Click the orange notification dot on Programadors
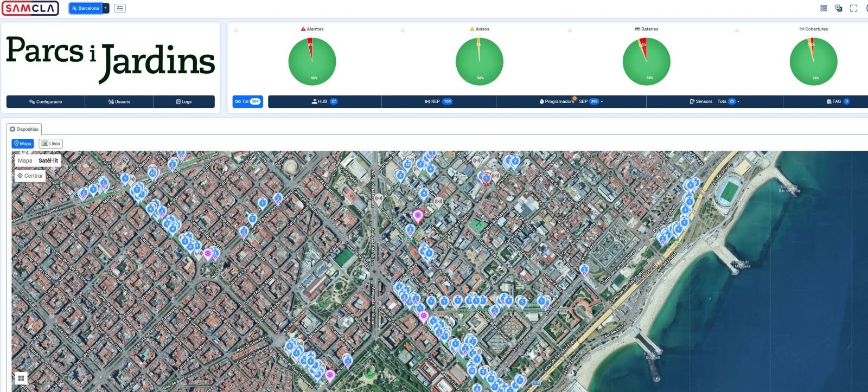 pos(575,98)
